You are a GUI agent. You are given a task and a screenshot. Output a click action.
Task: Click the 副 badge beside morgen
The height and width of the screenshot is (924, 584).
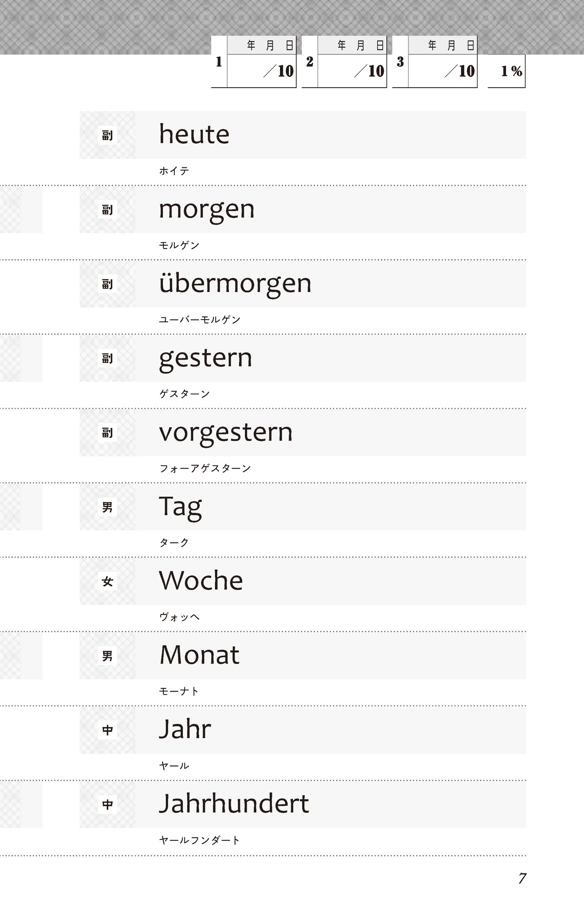(107, 210)
